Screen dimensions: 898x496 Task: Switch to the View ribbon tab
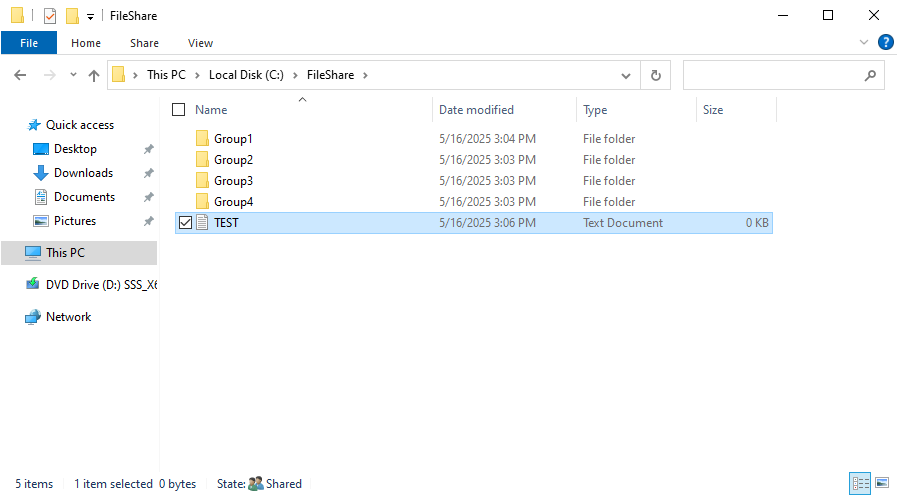(200, 43)
